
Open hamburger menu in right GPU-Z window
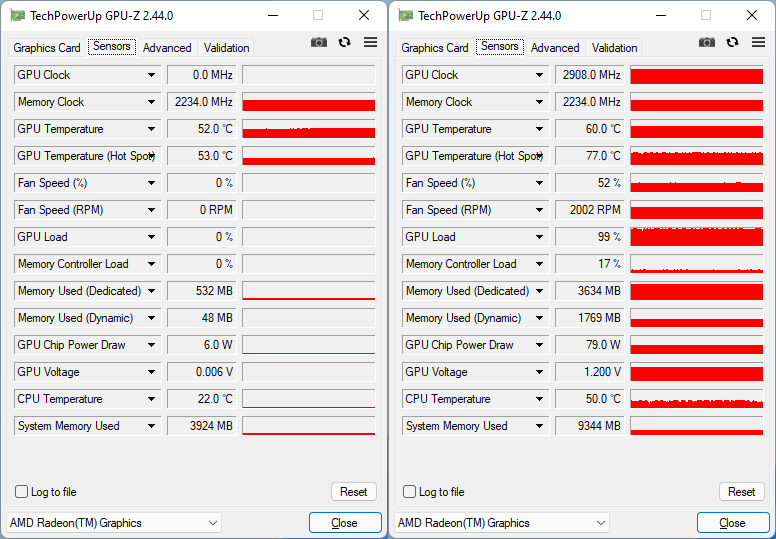pyautogui.click(x=758, y=43)
